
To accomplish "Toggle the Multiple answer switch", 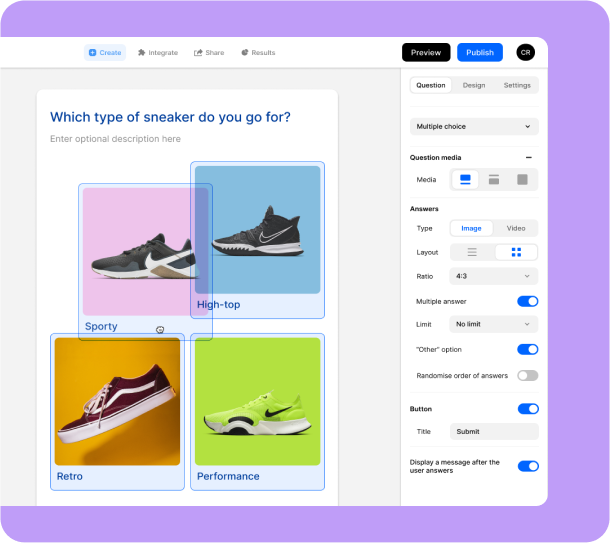I will pos(527,301).
